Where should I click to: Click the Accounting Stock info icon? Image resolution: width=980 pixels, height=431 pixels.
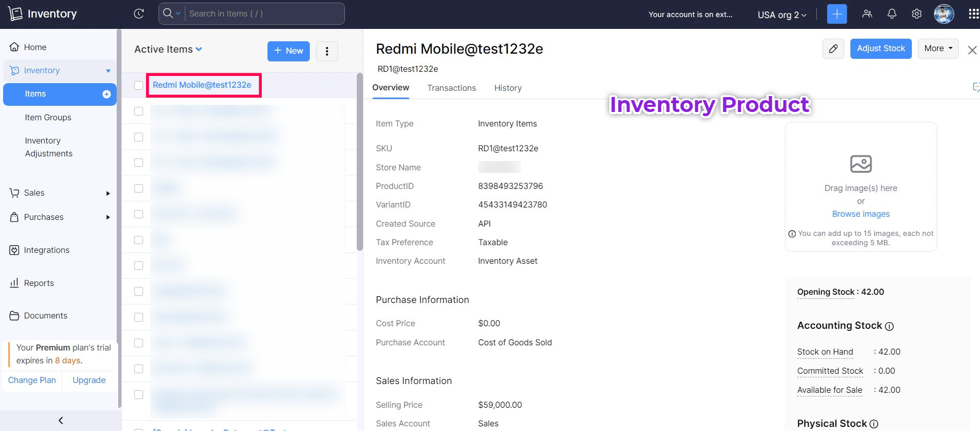pyautogui.click(x=889, y=326)
